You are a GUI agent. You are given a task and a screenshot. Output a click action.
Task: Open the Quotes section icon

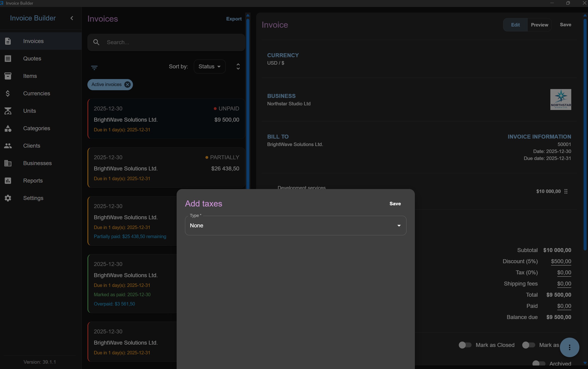(x=8, y=59)
